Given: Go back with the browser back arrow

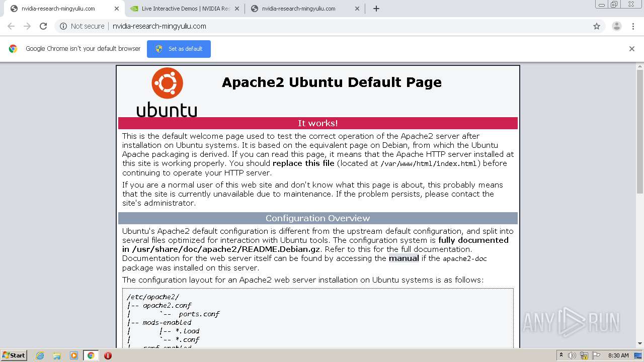Looking at the screenshot, I should pos(11,26).
